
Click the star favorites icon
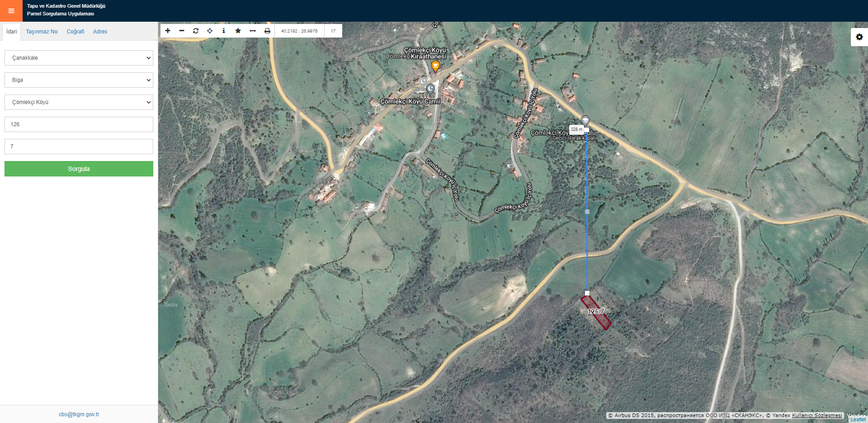pos(238,31)
